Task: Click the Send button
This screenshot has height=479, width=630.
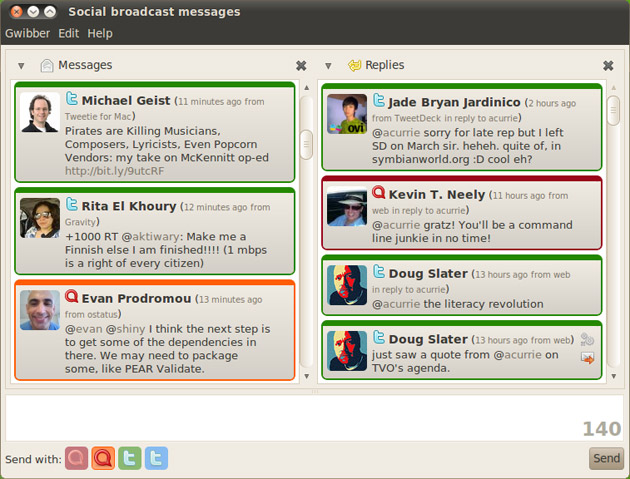Action: coord(606,458)
